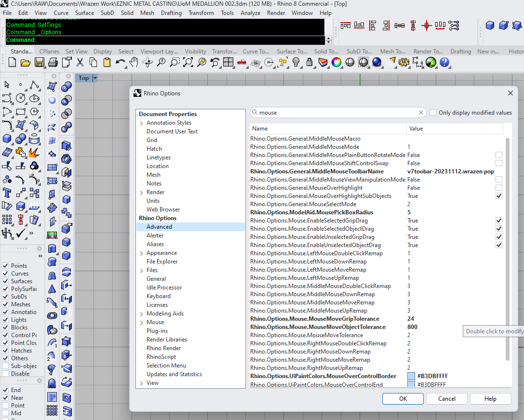This screenshot has height=420, width=524.
Task: Click the padlock Lock objects icon
Action: click(309, 63)
